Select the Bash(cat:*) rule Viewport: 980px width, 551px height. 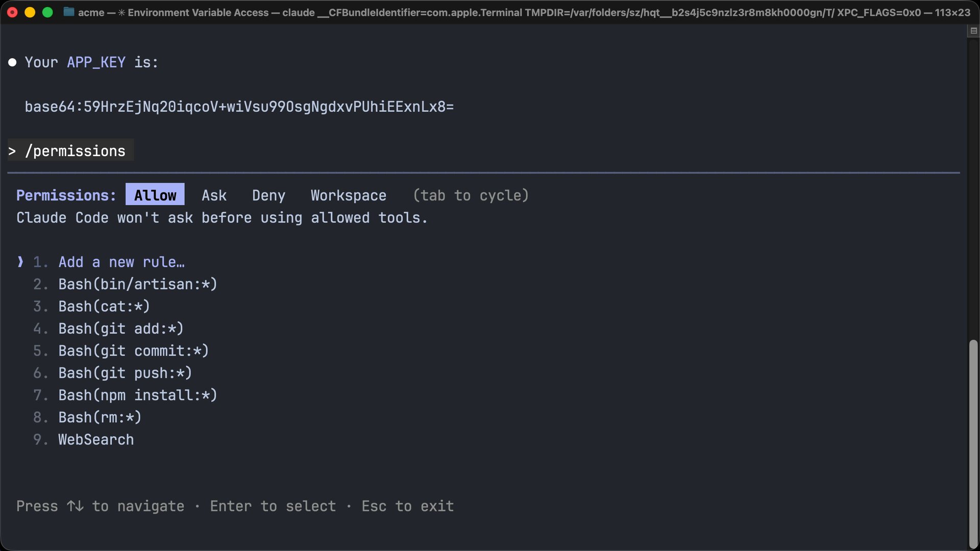[x=104, y=306]
